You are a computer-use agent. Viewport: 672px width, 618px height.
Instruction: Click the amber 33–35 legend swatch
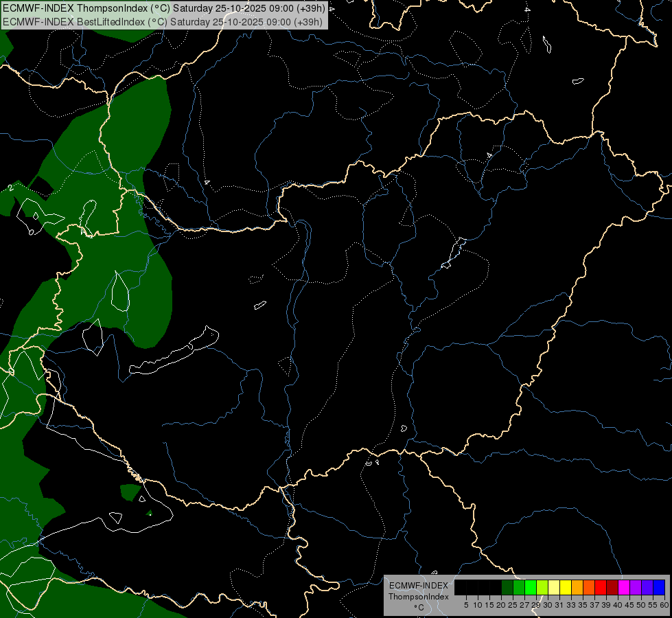point(577,587)
